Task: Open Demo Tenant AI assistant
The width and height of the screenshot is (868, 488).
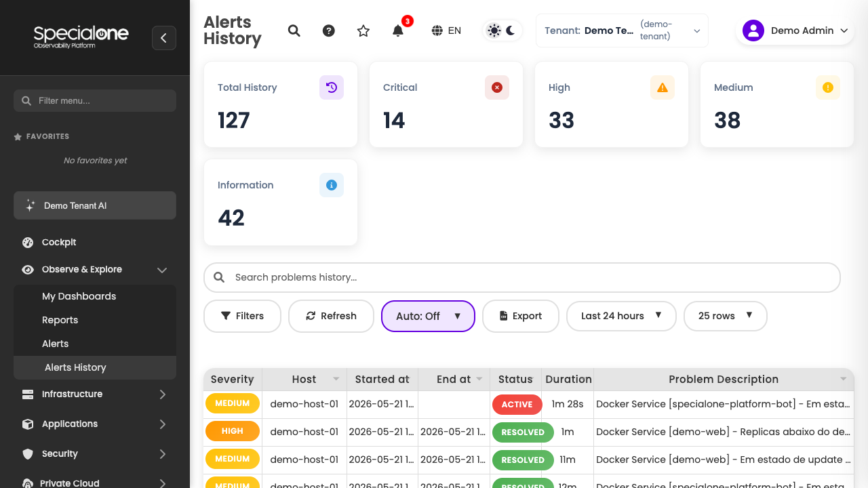Action: pos(95,205)
